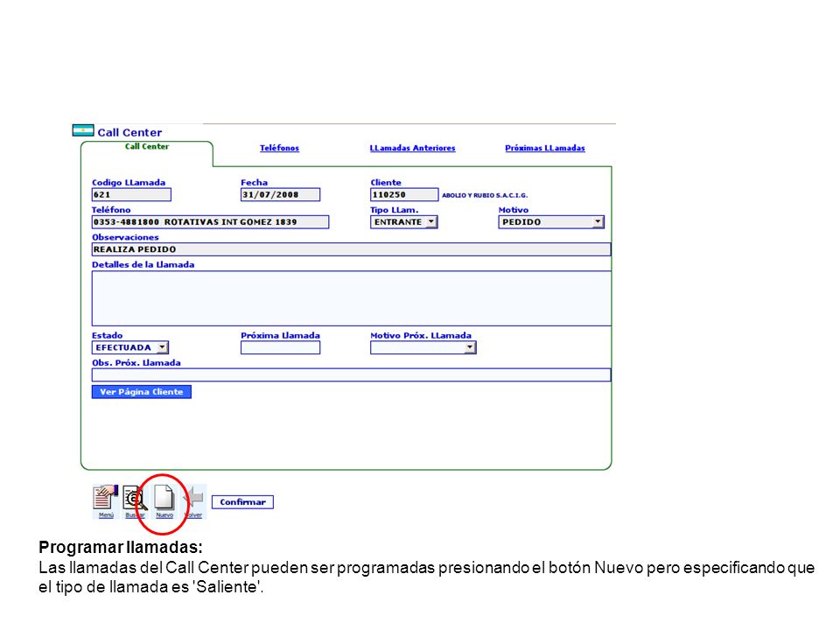The image size is (840, 630).
Task: Expand the Estado dropdown showing EFECTUADA
Action: pos(130,347)
